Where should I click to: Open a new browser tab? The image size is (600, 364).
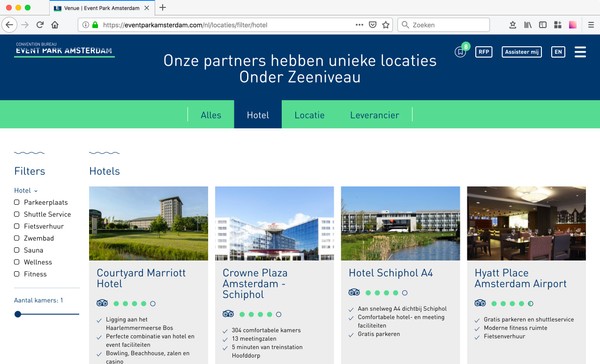[163, 7]
